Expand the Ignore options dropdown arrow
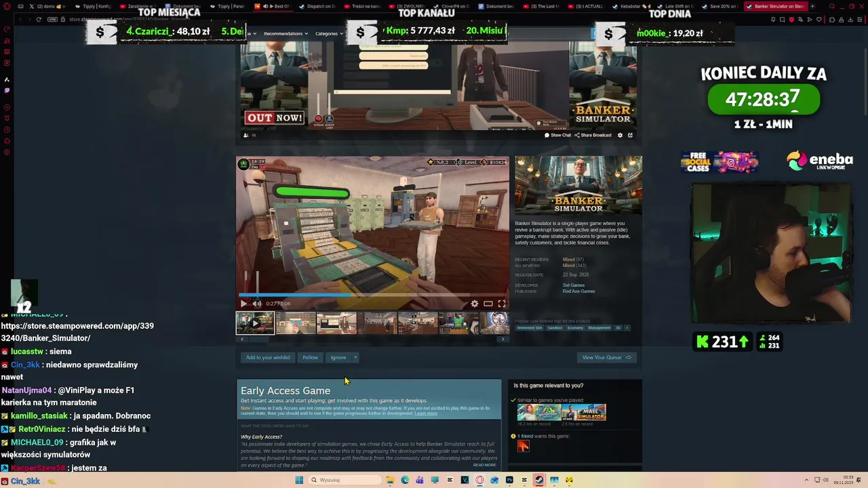 pos(355,357)
